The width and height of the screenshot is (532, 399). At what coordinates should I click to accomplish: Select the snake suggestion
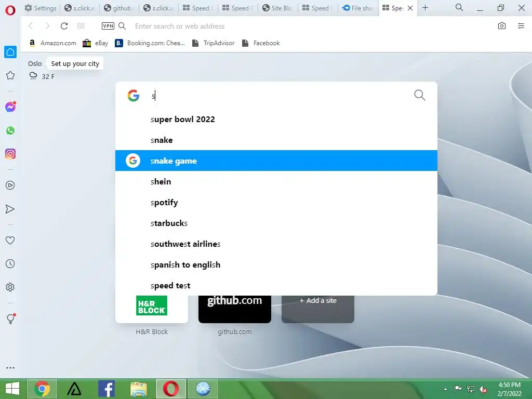tap(276, 140)
